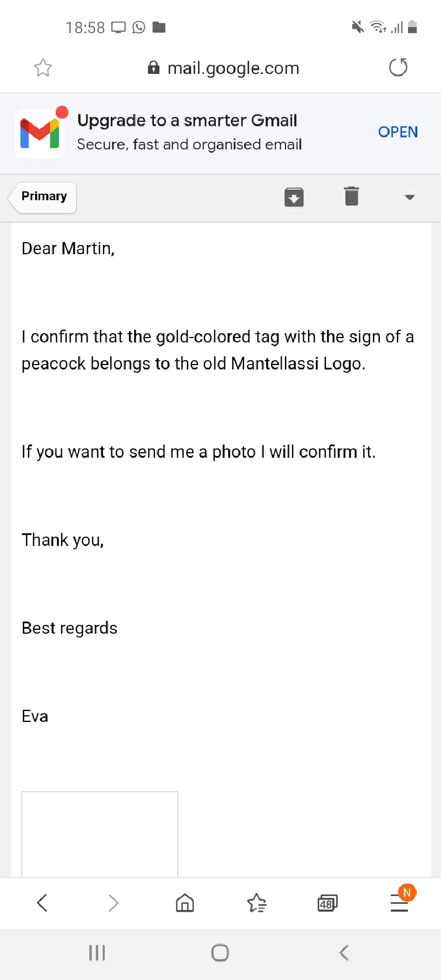Archive this email message
Viewport: 441px width, 980px height.
point(294,197)
